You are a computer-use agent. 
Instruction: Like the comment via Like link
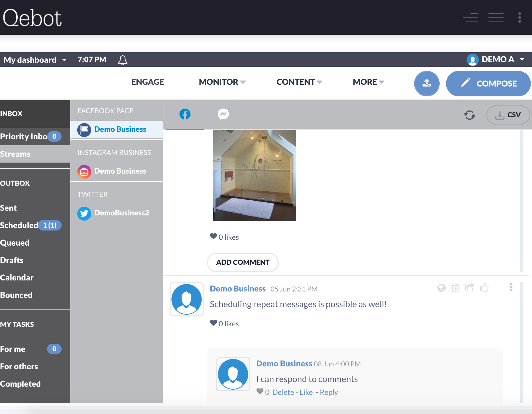tap(306, 392)
